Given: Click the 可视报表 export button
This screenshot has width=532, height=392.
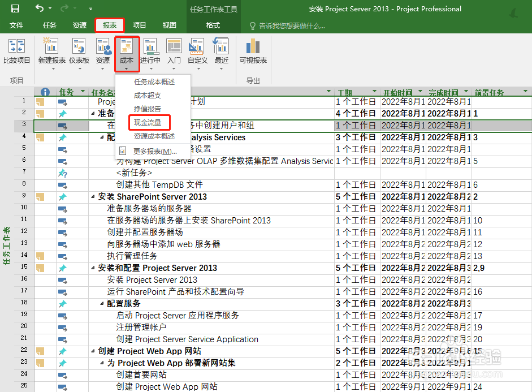Looking at the screenshot, I should tap(253, 51).
